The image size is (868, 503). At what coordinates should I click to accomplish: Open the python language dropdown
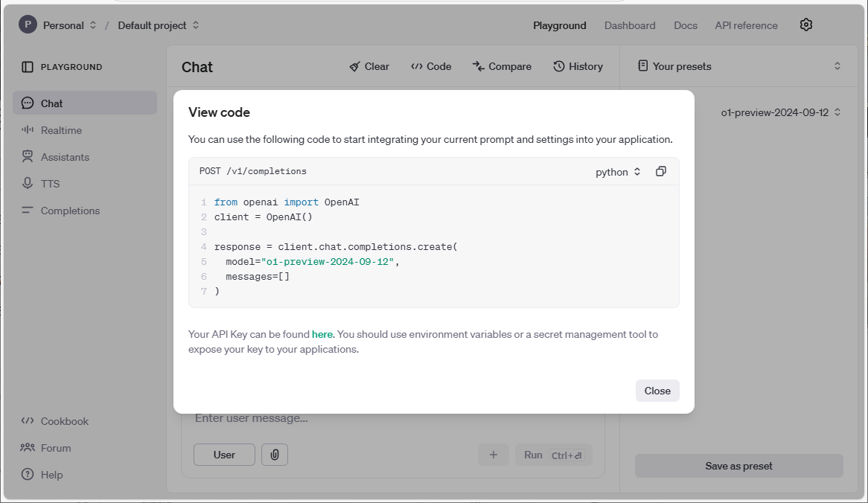[x=618, y=172]
